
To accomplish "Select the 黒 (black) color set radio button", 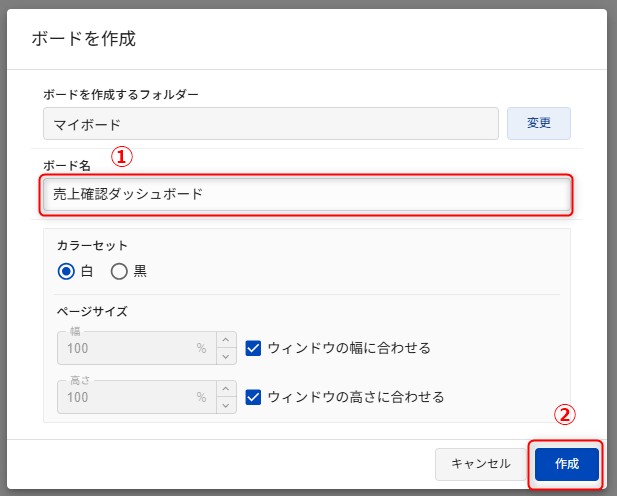I will point(120,271).
